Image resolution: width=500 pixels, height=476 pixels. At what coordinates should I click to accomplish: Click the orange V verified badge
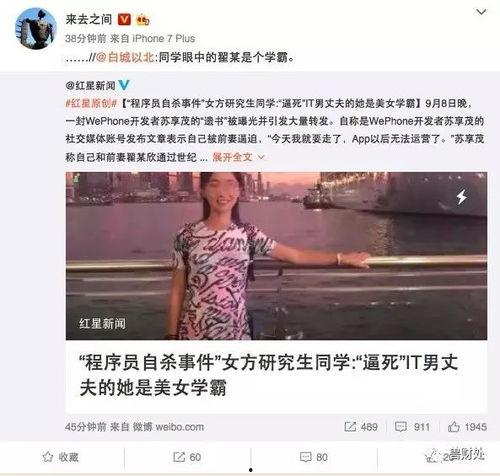124,19
